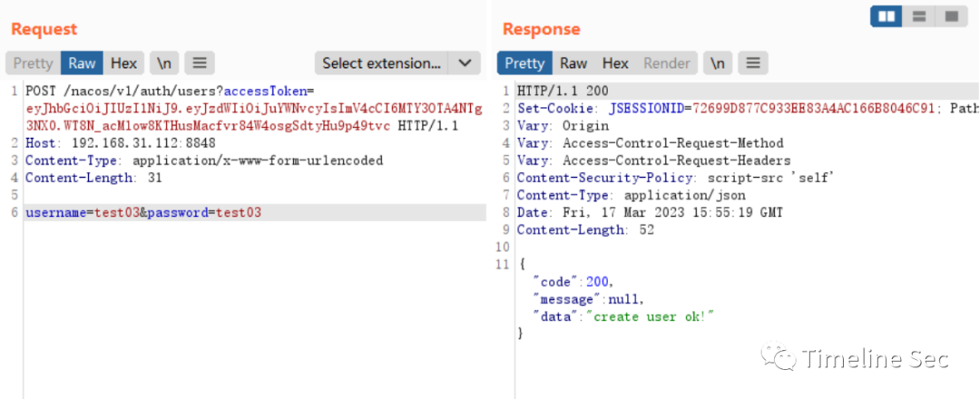Click the Host header line in Request
The width and height of the screenshot is (980, 399).
click(x=120, y=143)
